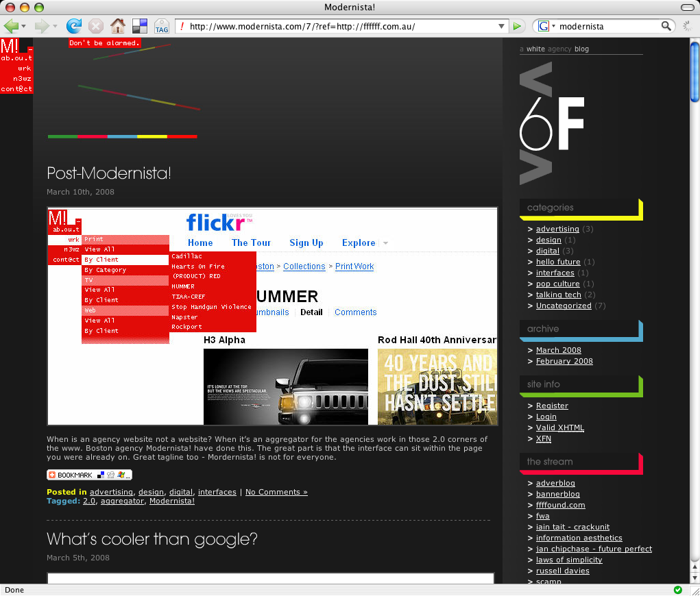
Task: Click the vertical scrollbar thumb
Action: pos(695,71)
